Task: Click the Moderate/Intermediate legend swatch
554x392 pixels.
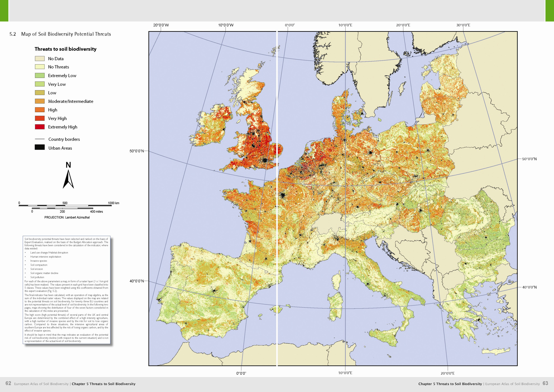Action: coord(39,101)
